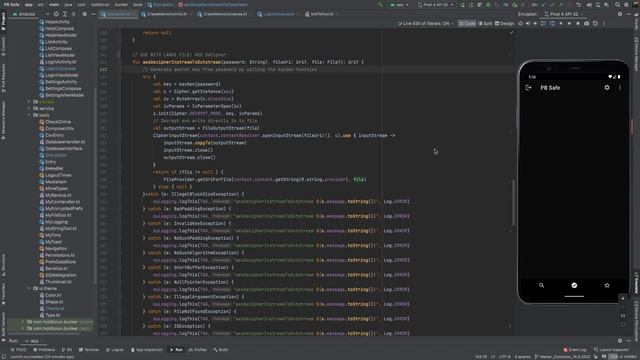This screenshot has height=360, width=640.
Task: Click the undo arrow in the top toolbar
Action: tap(578, 4)
